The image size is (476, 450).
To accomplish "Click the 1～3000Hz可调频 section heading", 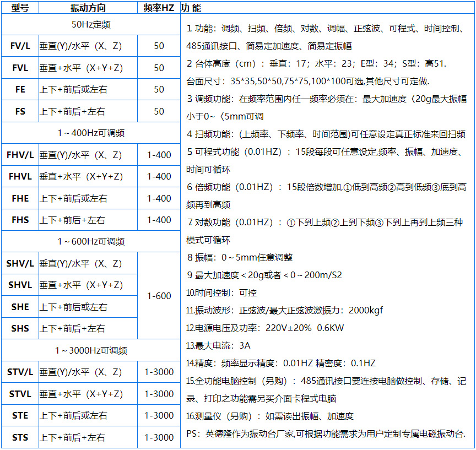I will point(91,350).
